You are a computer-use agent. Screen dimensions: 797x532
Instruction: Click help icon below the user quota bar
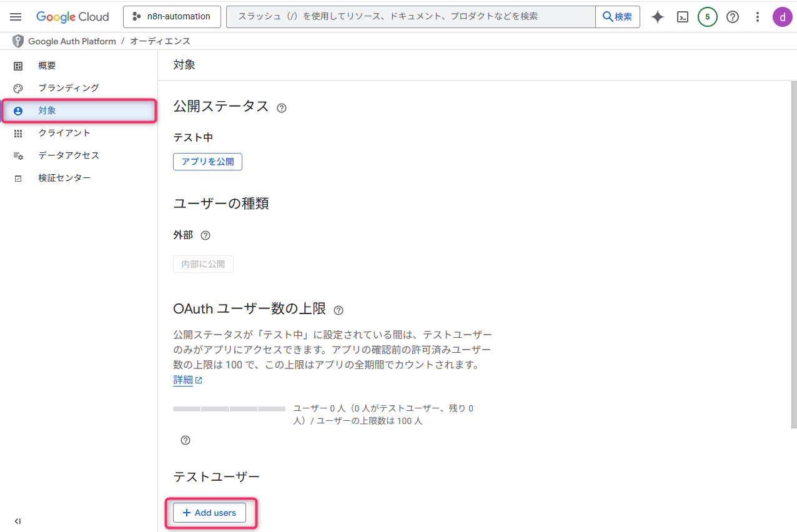(x=186, y=440)
